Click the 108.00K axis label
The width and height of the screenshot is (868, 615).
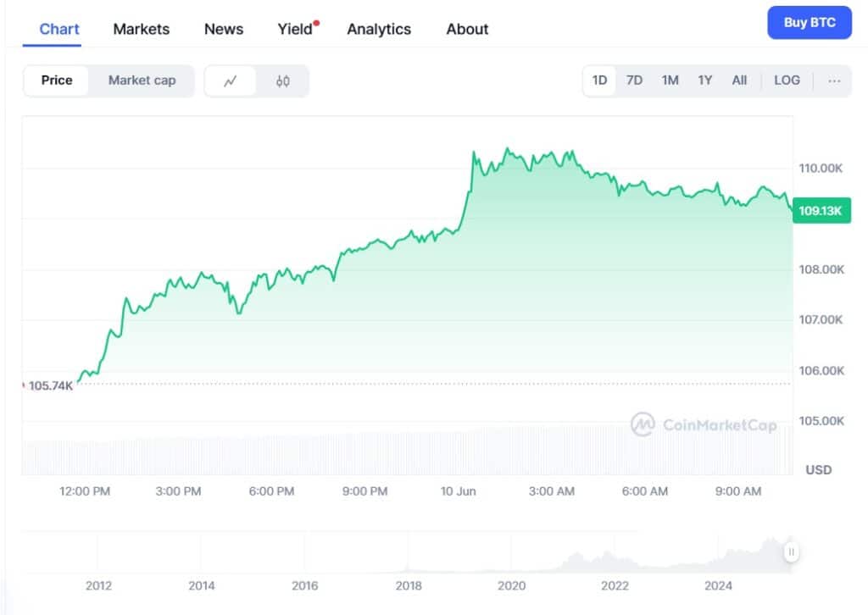(821, 269)
